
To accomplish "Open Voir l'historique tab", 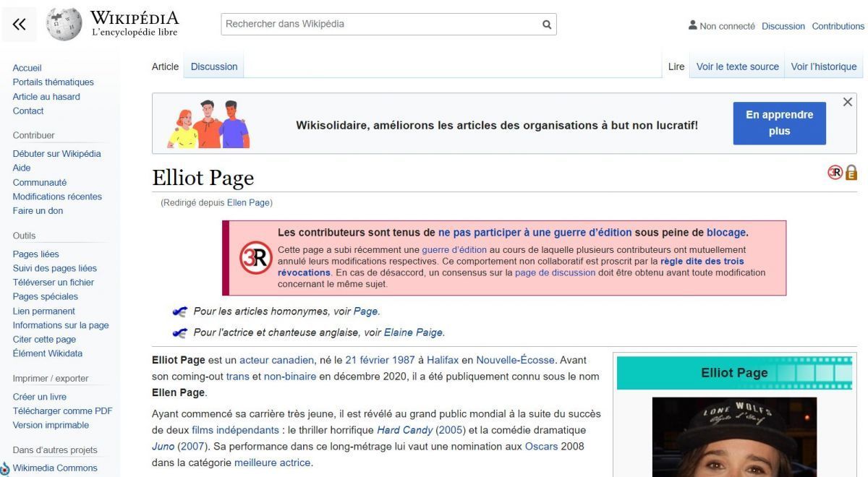I will (x=823, y=66).
